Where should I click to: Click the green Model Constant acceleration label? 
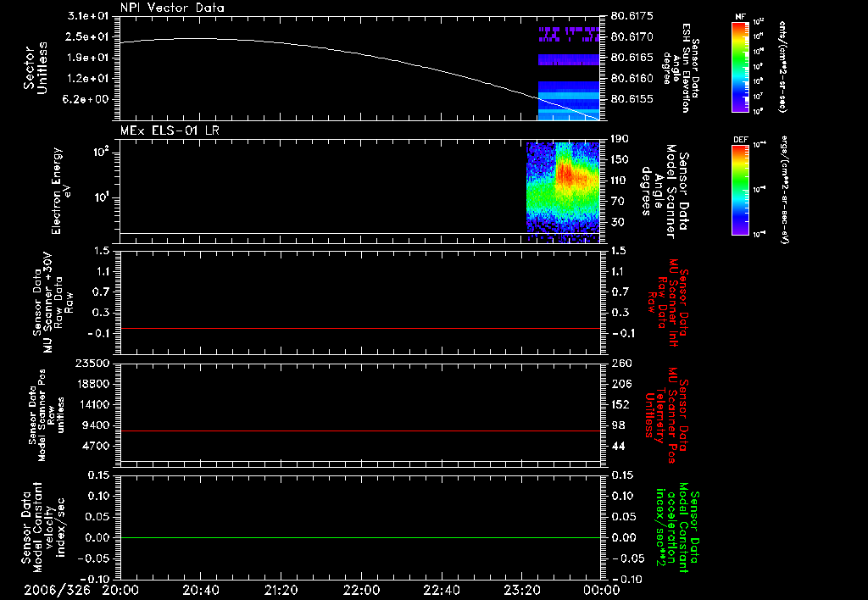coord(677,527)
